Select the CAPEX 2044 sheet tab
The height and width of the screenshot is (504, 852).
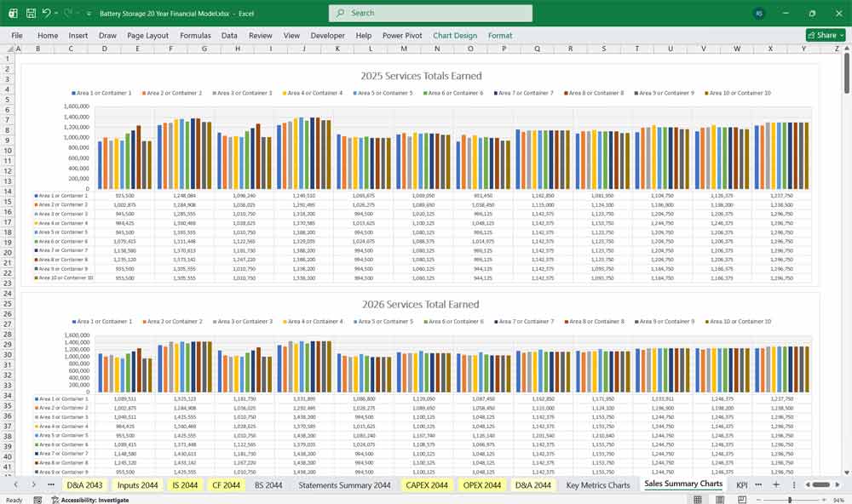click(x=427, y=485)
